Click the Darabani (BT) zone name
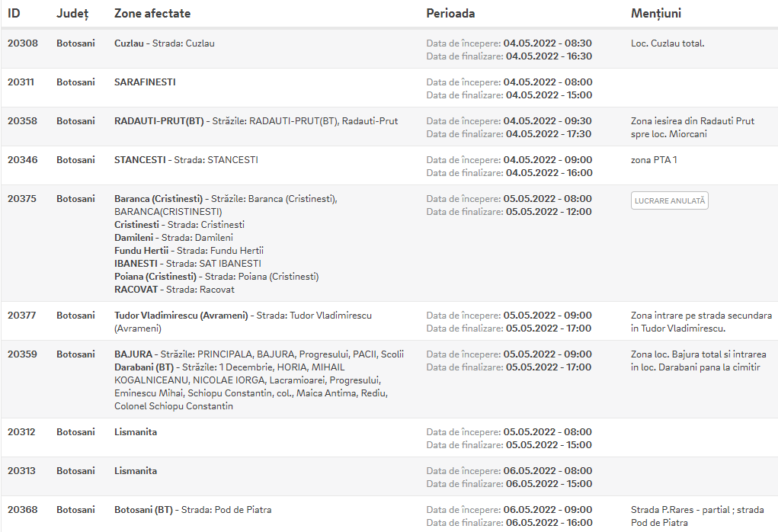 (144, 367)
